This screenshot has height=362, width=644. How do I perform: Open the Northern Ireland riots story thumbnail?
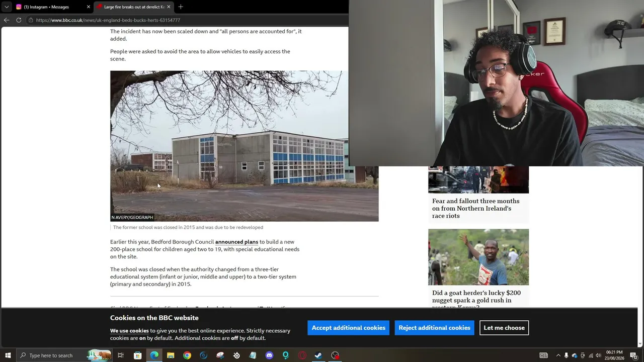pyautogui.click(x=478, y=179)
